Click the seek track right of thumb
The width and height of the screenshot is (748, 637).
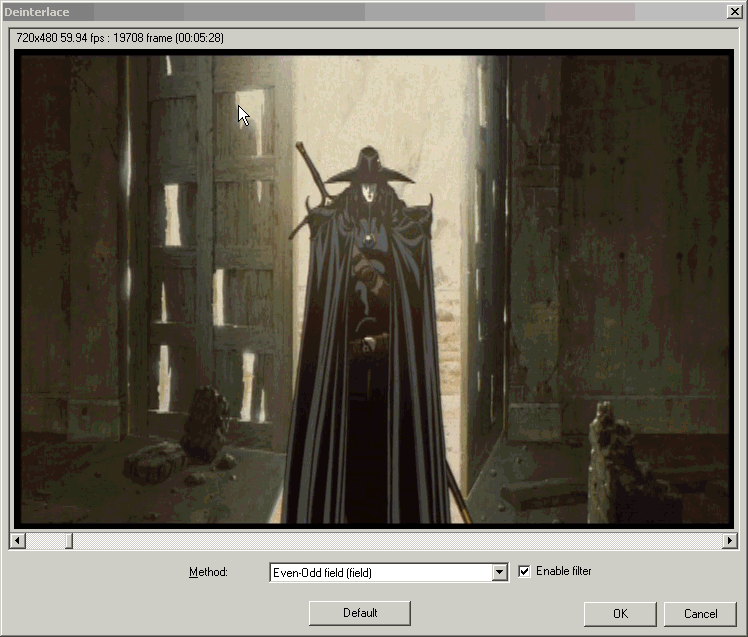click(x=397, y=541)
